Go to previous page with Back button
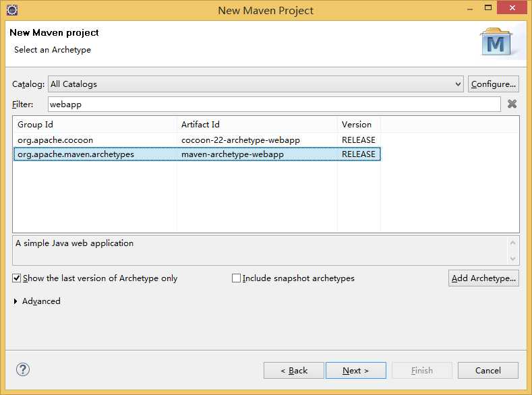The image size is (532, 395). pos(294,370)
